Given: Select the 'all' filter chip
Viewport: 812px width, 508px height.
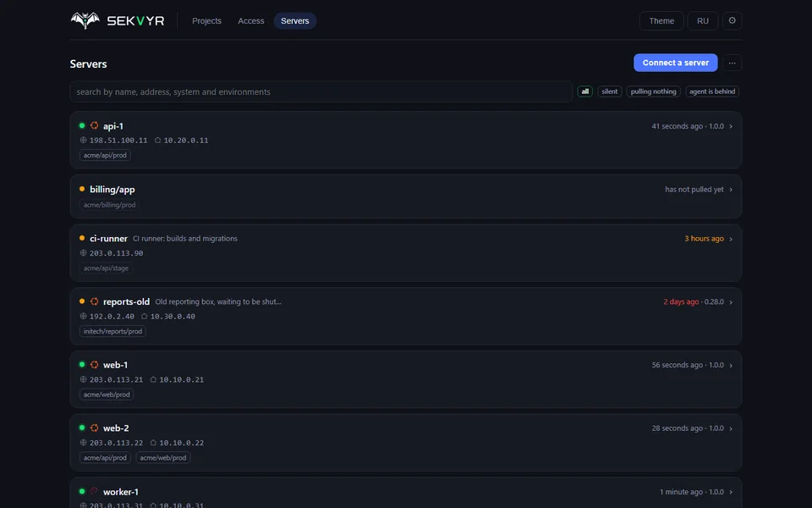Looking at the screenshot, I should tap(584, 91).
